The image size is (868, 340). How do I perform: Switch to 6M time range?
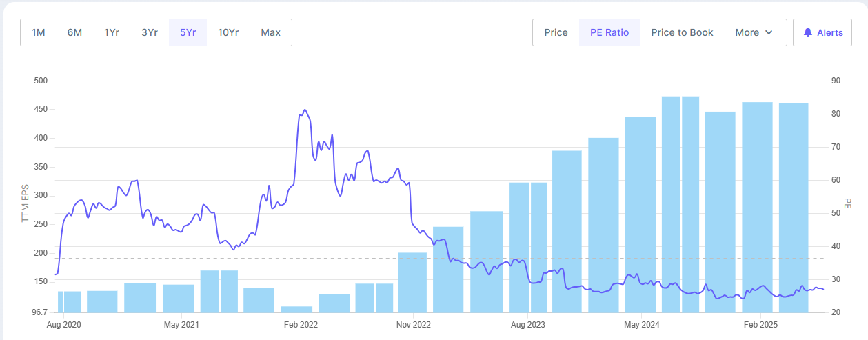pos(74,32)
